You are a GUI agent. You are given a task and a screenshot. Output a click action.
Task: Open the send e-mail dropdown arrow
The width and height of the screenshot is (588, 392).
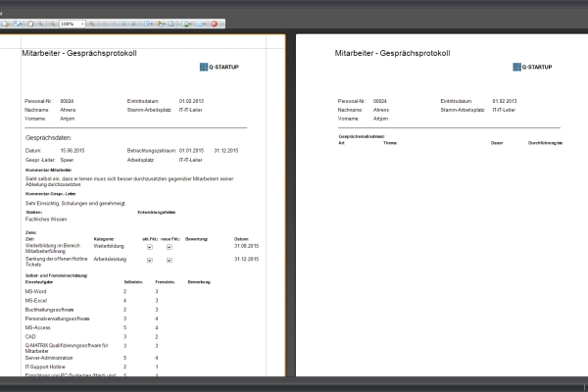coord(205,24)
